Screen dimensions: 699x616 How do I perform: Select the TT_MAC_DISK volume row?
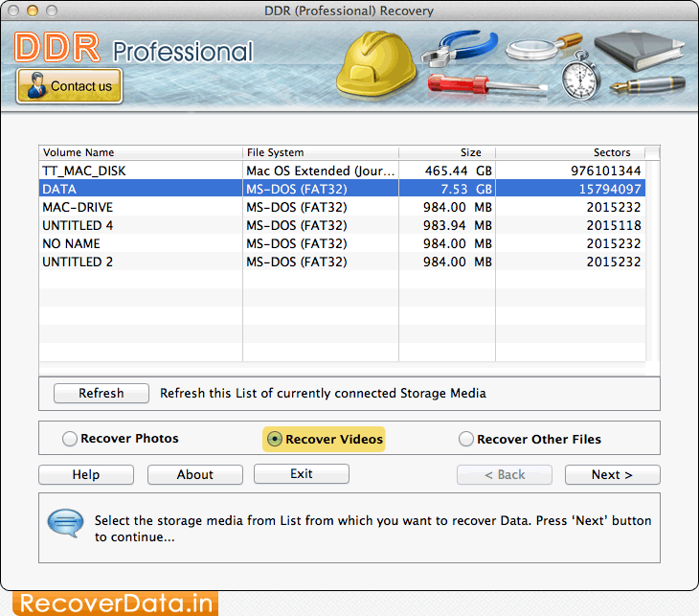342,171
